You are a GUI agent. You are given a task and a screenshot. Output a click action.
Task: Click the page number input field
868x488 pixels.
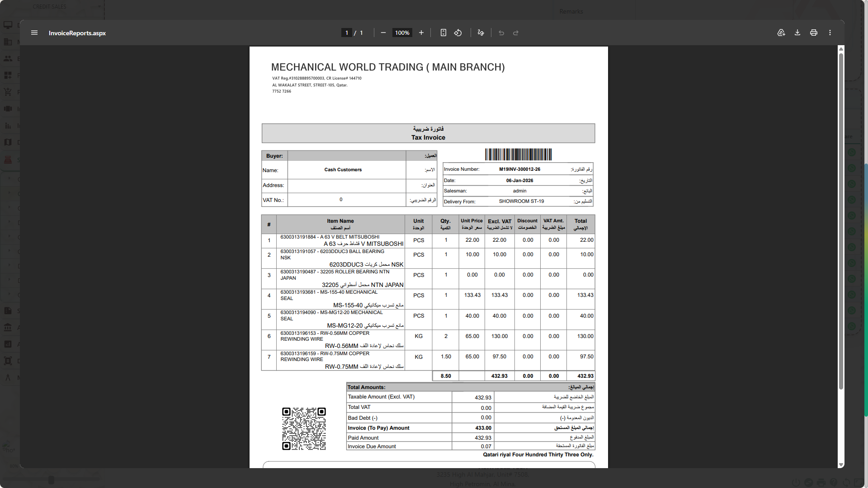coord(347,33)
